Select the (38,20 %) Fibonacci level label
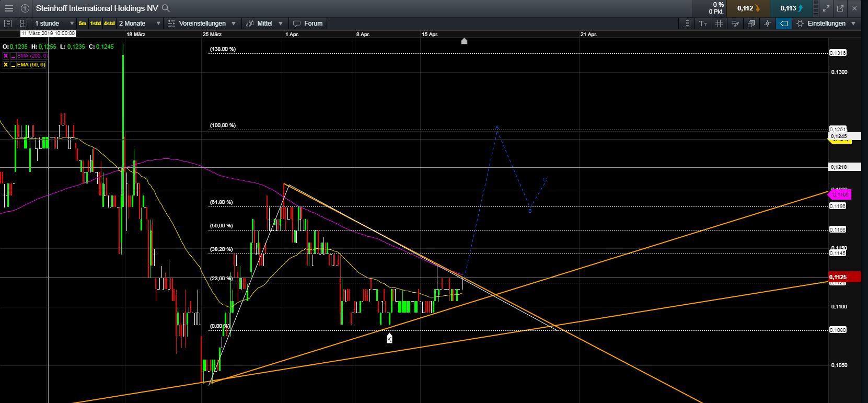Viewport: 868px width, 403px height. [222, 249]
